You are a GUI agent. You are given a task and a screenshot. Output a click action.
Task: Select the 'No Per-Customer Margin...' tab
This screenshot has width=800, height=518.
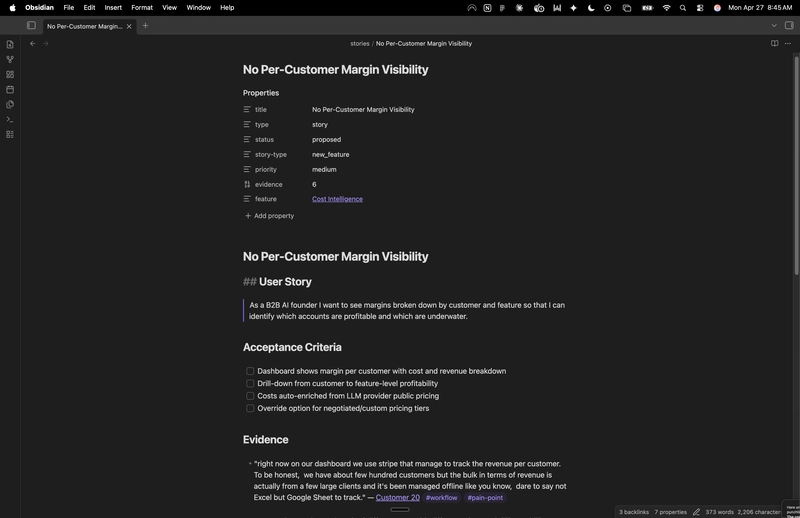pos(84,26)
